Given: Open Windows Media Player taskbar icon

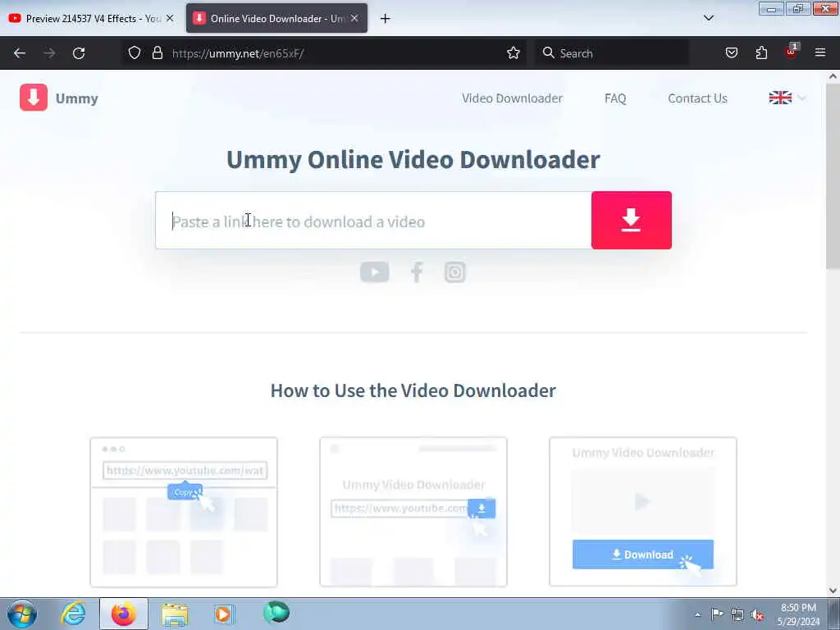Looking at the screenshot, I should click(224, 614).
